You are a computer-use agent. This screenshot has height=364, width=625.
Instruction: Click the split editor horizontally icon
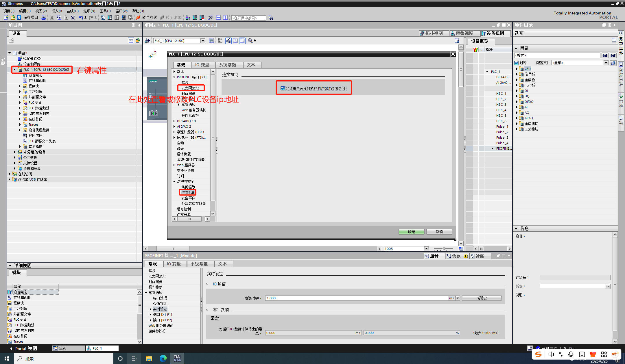(x=218, y=18)
